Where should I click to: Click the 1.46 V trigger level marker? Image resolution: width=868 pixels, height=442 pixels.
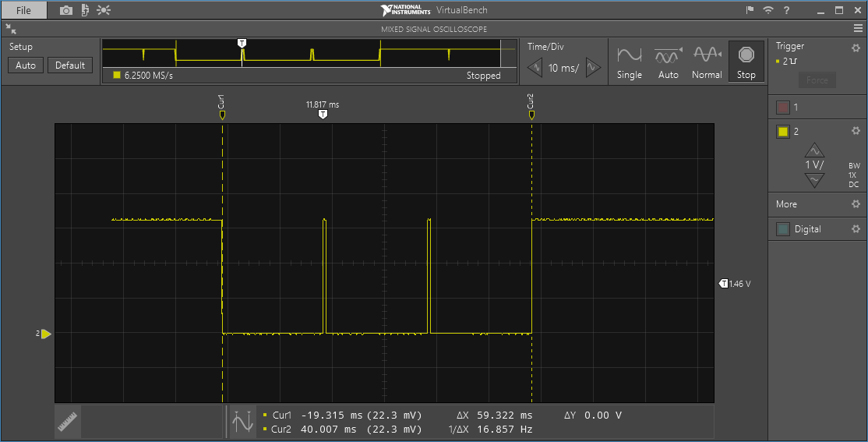point(735,284)
